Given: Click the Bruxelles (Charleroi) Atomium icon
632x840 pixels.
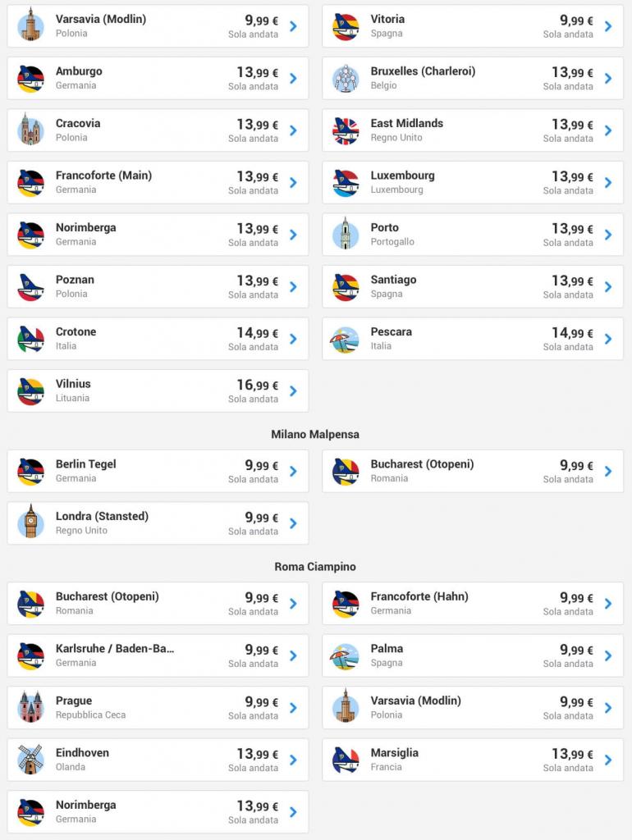Looking at the screenshot, I should [x=346, y=79].
